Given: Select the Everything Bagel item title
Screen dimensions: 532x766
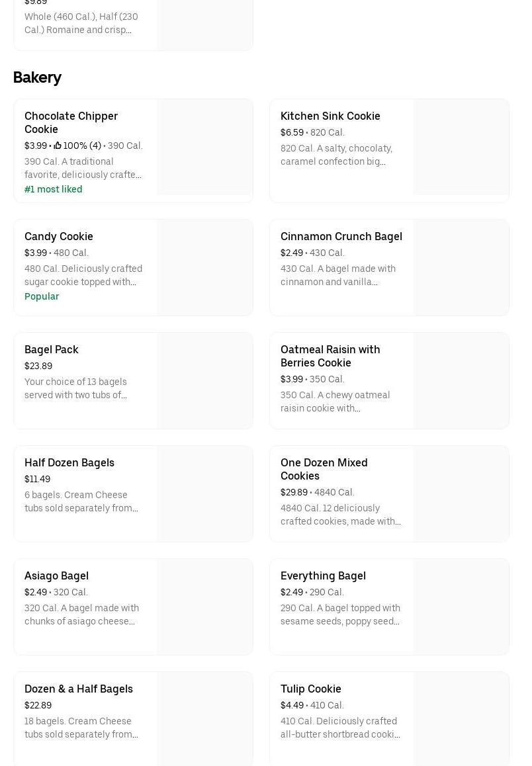Looking at the screenshot, I should click(x=323, y=575).
